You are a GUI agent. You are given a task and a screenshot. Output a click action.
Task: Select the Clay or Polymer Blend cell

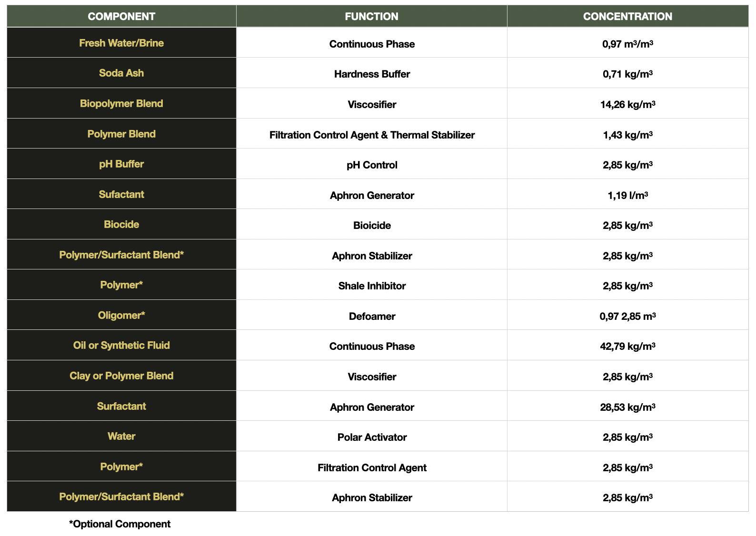click(121, 376)
